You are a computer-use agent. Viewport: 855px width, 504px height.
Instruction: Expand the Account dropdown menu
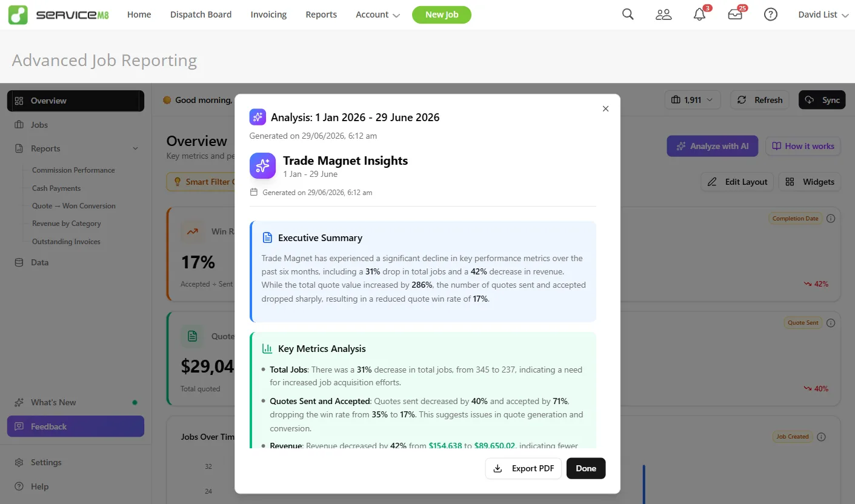(378, 15)
